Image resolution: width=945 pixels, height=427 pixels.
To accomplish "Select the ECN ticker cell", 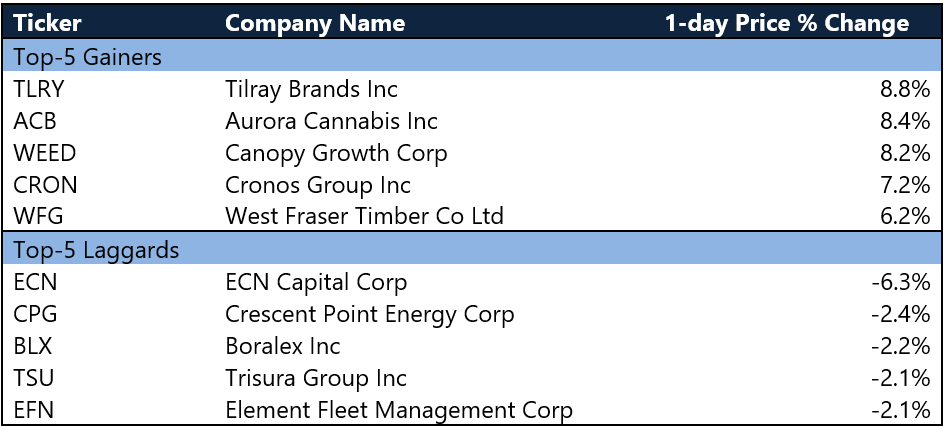I will (34, 282).
